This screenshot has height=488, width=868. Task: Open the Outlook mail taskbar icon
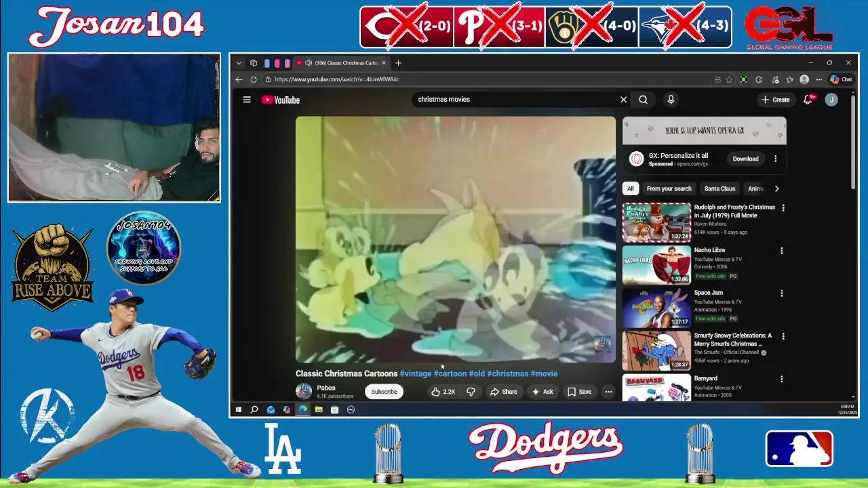(271, 409)
